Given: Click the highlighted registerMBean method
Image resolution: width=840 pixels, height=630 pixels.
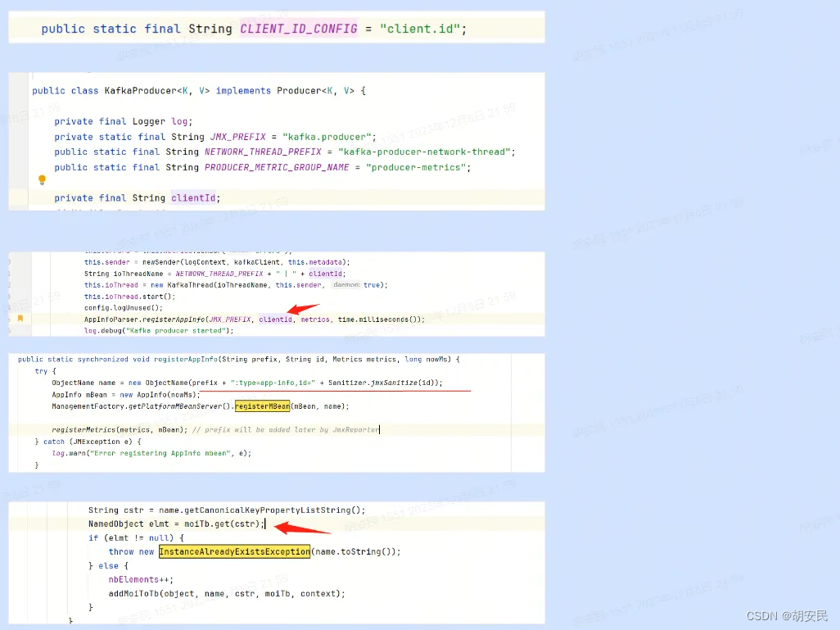Looking at the screenshot, I should point(262,406).
